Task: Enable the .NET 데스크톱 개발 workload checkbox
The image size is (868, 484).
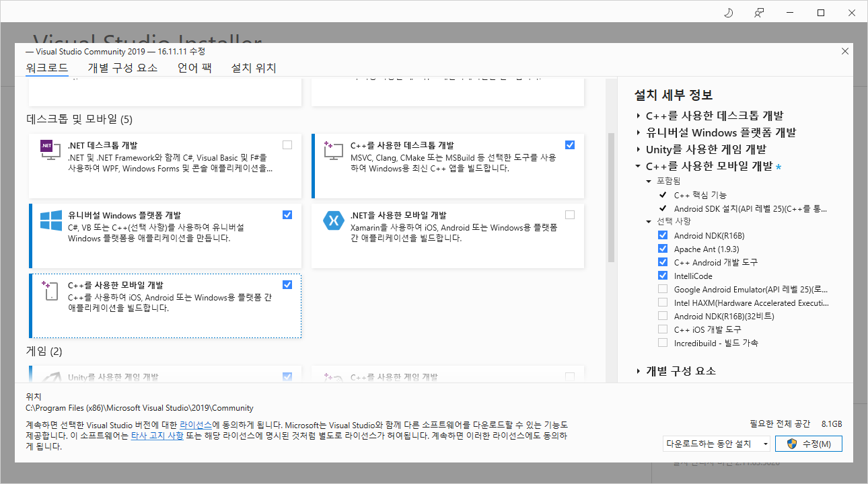Action: pyautogui.click(x=287, y=145)
